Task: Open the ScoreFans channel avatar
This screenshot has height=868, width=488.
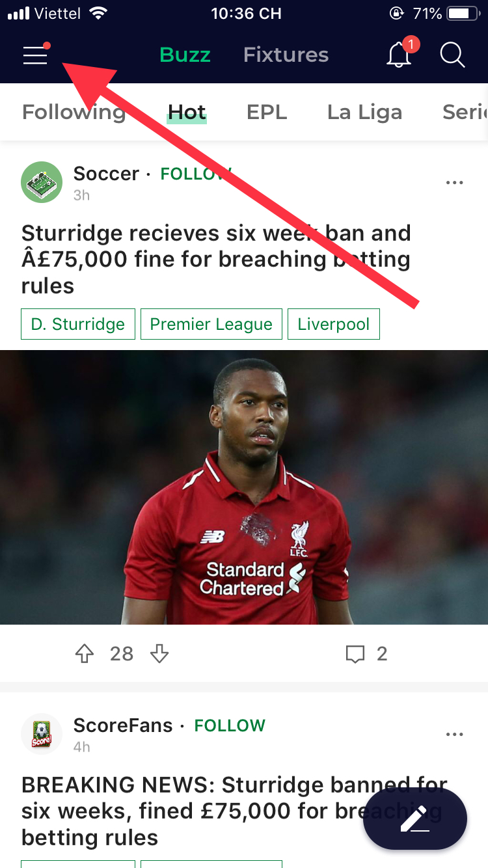Action: pos(42,734)
